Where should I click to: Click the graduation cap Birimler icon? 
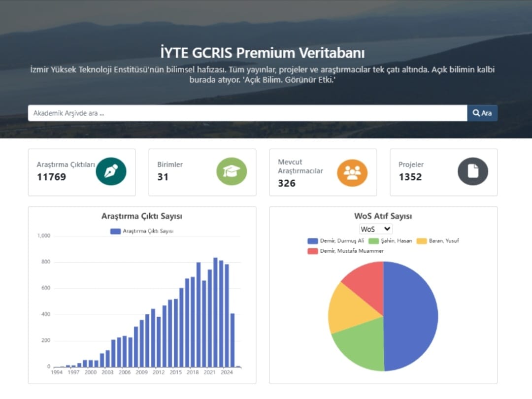tap(232, 171)
